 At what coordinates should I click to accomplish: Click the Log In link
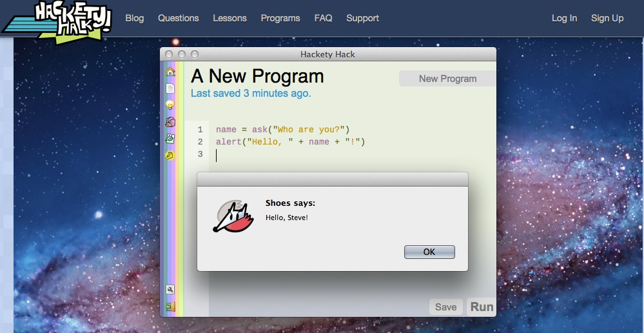click(564, 18)
